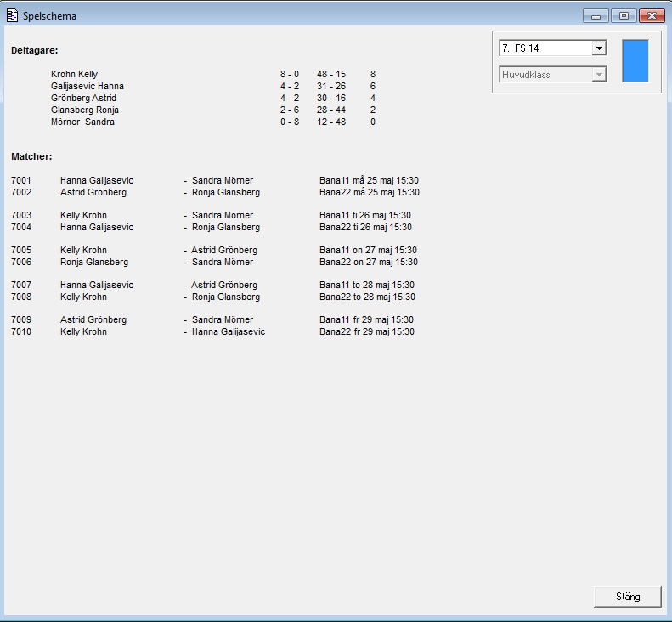Image resolution: width=672 pixels, height=622 pixels.
Task: Select participant Krohn Kelly in standings
Action: click(74, 75)
